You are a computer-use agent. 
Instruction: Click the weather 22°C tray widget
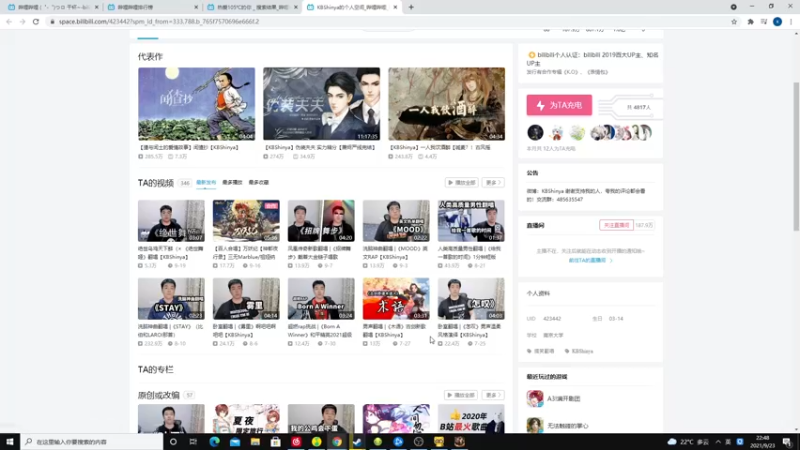coord(688,442)
